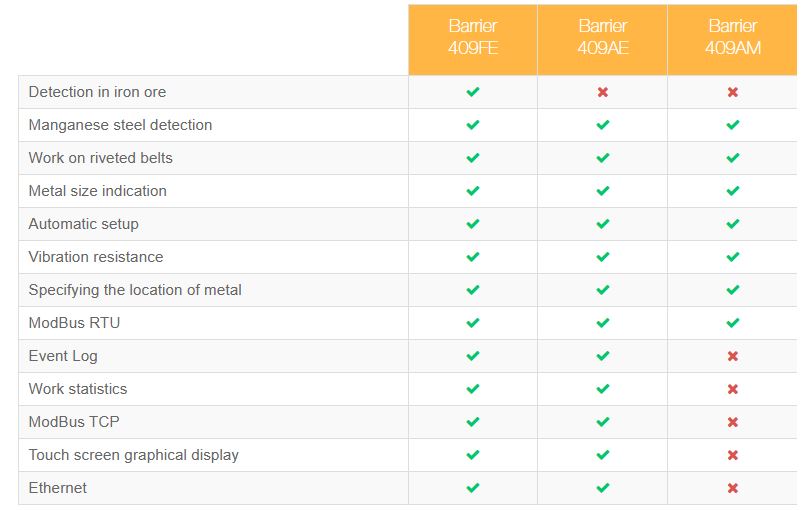Click the green check for 409AM Manganese steel detection
This screenshot has height=510, width=810.
(733, 125)
